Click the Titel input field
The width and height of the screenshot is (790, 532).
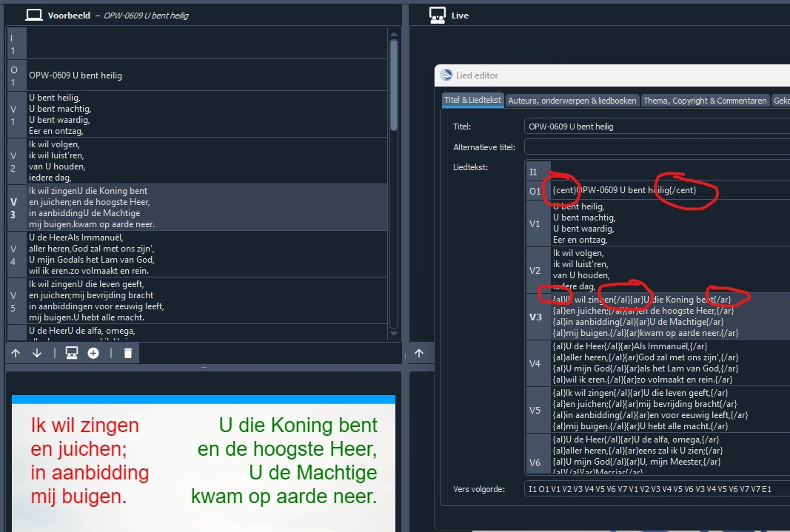656,127
